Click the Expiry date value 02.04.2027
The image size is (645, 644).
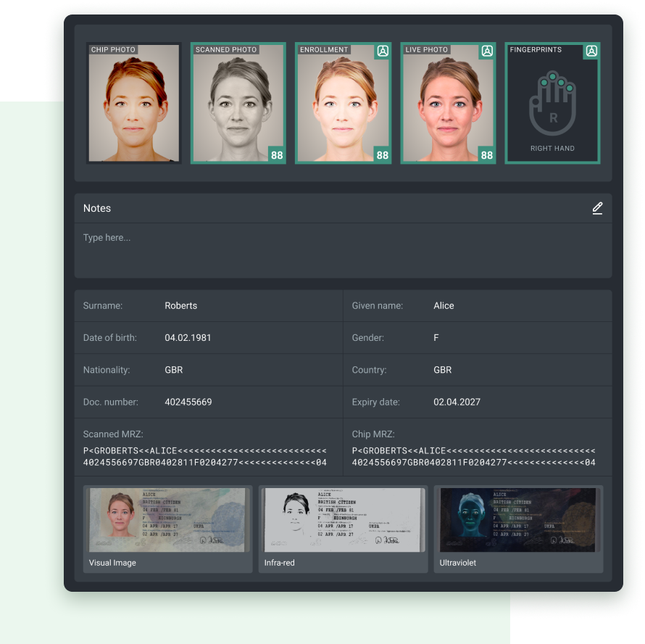pos(457,402)
